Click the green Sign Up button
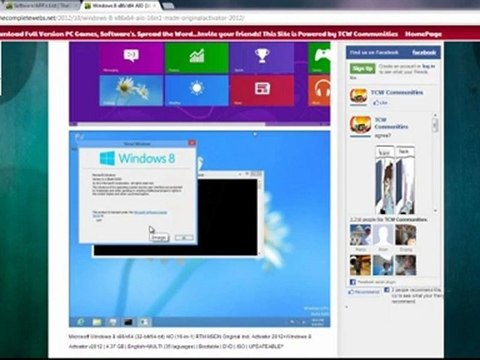This screenshot has height=360, width=480. pyautogui.click(x=362, y=69)
